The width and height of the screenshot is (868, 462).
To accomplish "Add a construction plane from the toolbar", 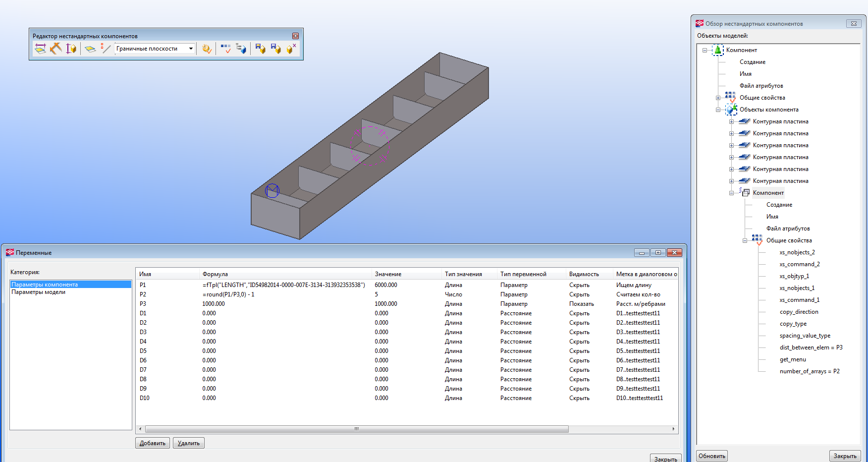I will [90, 49].
